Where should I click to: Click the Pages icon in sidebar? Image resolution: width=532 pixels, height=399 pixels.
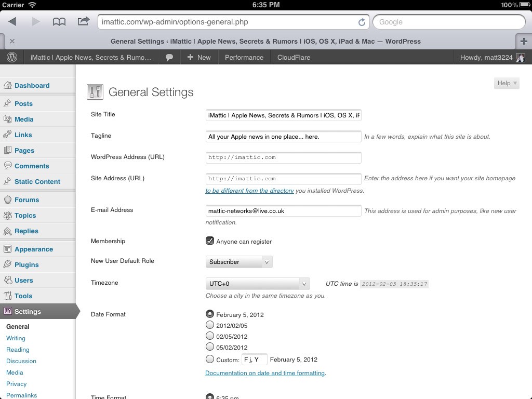coord(7,150)
